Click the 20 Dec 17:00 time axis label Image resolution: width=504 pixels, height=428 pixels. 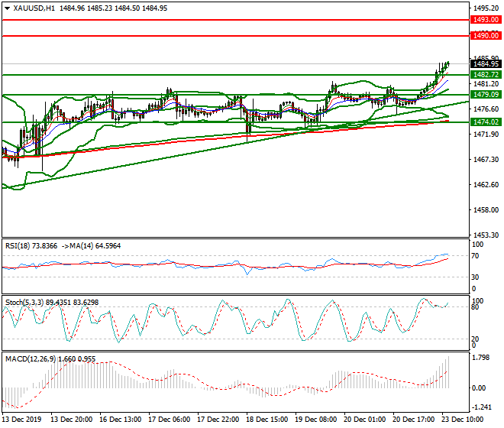413,420
